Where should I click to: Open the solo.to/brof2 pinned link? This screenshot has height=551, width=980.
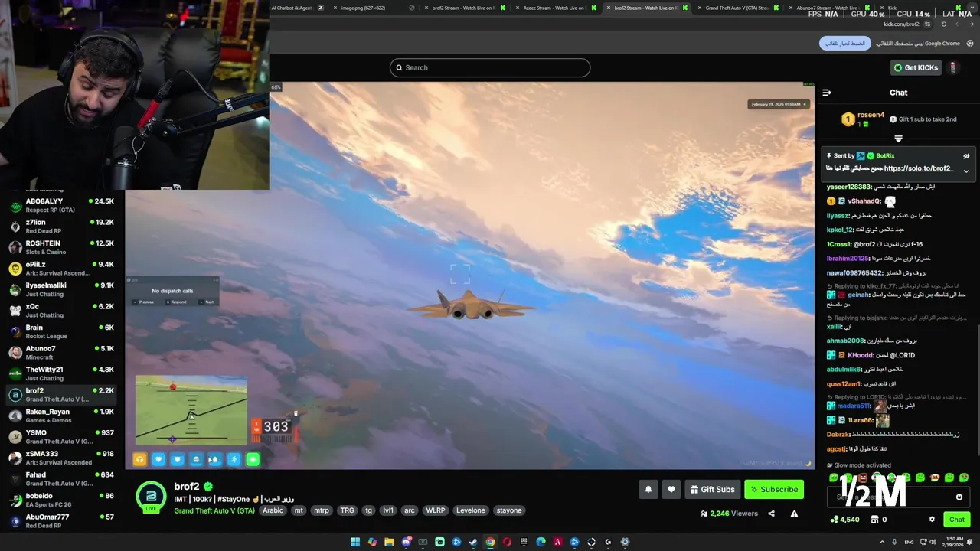pyautogui.click(x=918, y=168)
